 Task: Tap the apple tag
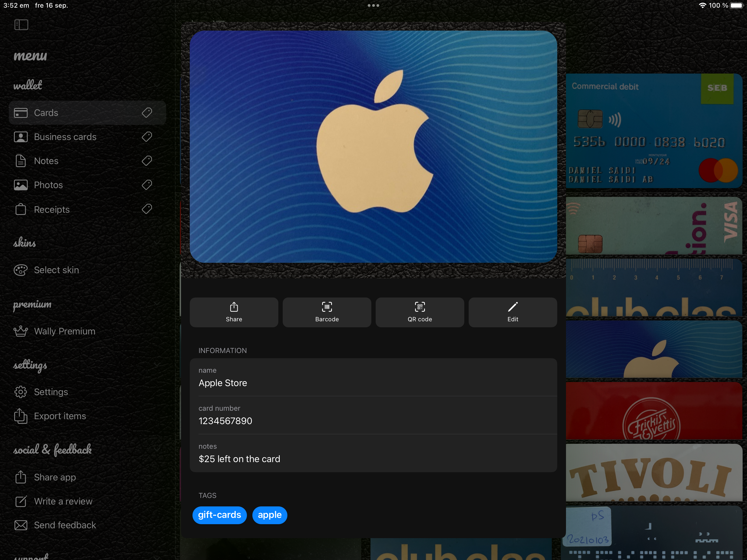click(270, 515)
